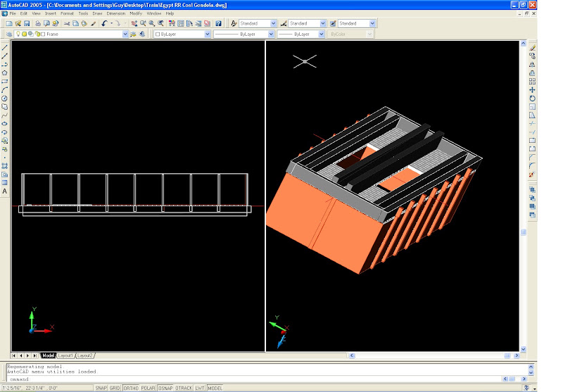Click the Bring to Front draw order icon

click(x=532, y=189)
